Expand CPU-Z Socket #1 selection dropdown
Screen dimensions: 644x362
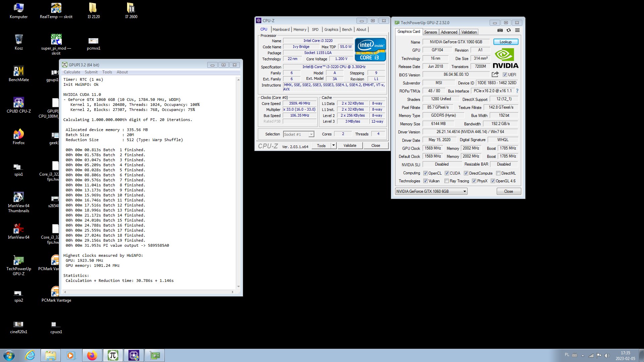[311, 134]
